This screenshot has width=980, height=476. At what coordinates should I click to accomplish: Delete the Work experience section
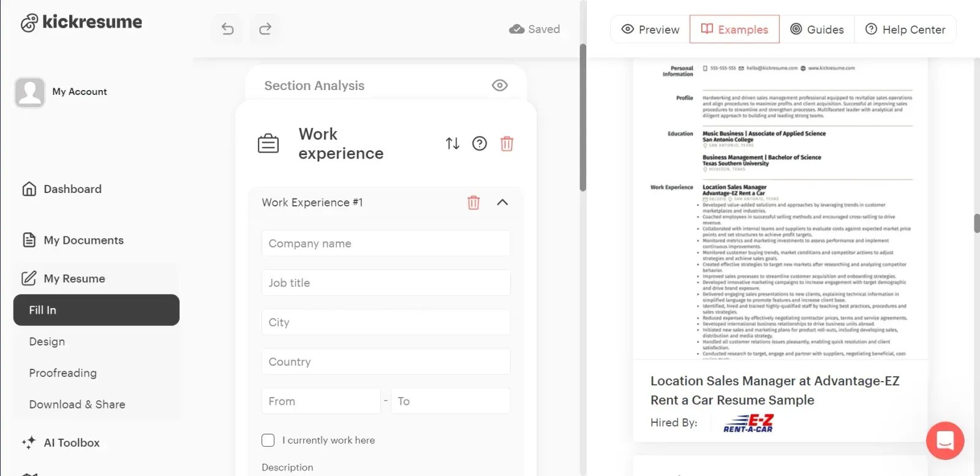click(x=507, y=143)
